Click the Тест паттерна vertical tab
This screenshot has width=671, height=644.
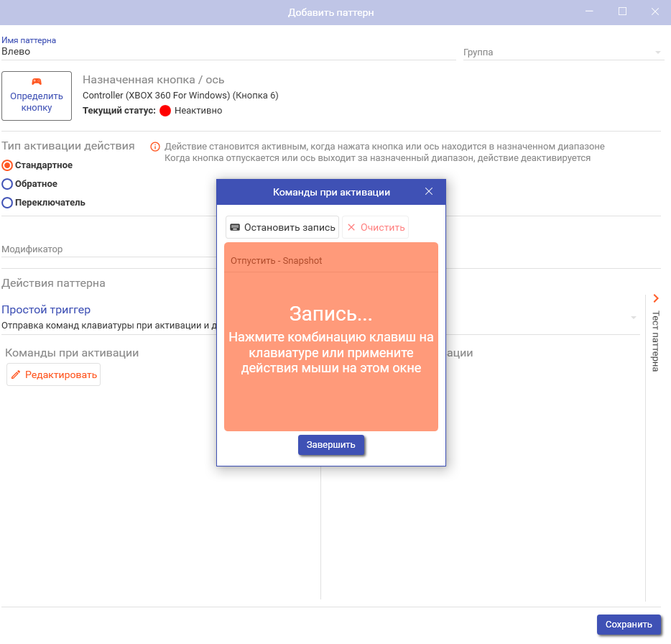(x=655, y=341)
